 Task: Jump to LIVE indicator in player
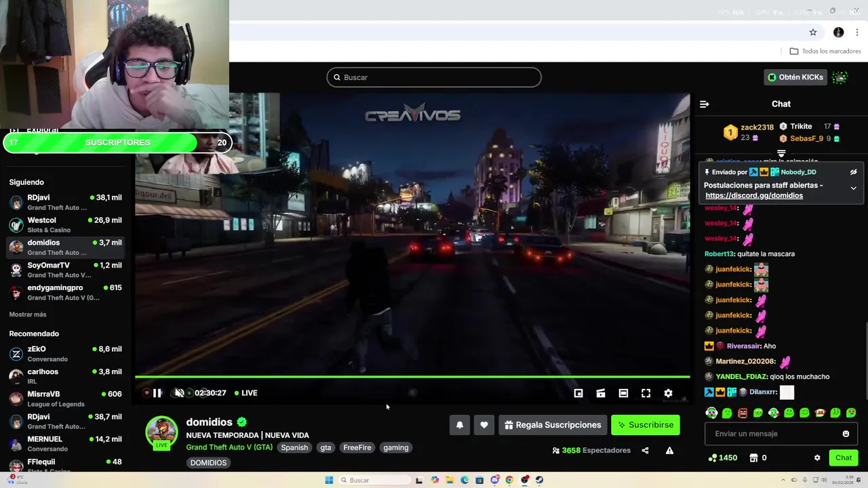(x=245, y=393)
